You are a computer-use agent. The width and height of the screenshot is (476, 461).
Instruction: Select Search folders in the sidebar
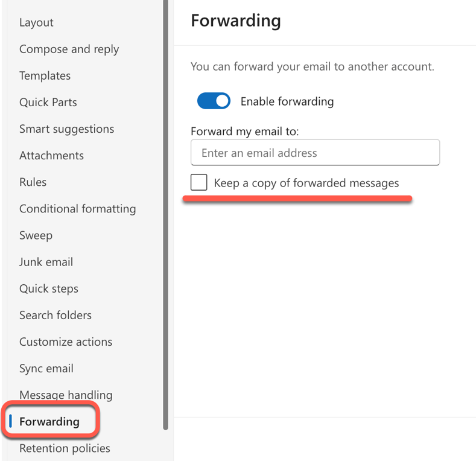55,315
